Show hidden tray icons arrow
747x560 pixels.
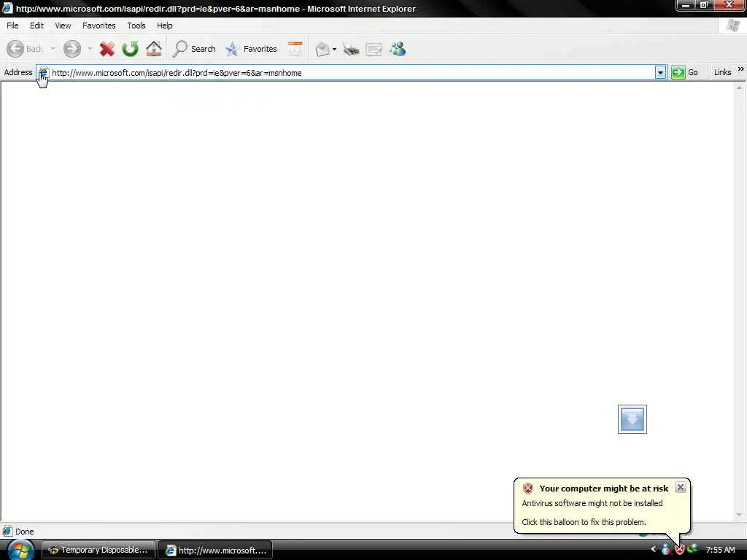[653, 549]
